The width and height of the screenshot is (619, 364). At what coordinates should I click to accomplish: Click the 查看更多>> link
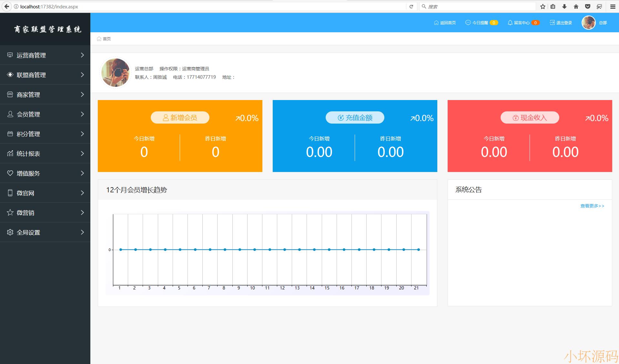(x=592, y=206)
